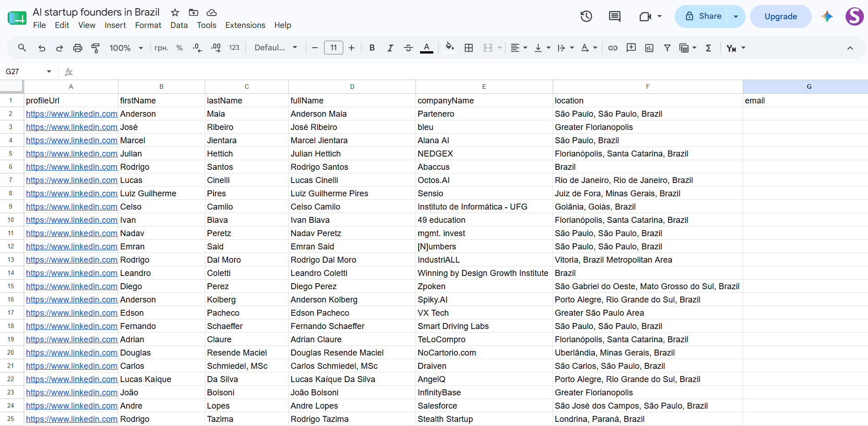Screen dimensions: 868x426
Task: Click the create filter funnel icon
Action: [x=667, y=48]
